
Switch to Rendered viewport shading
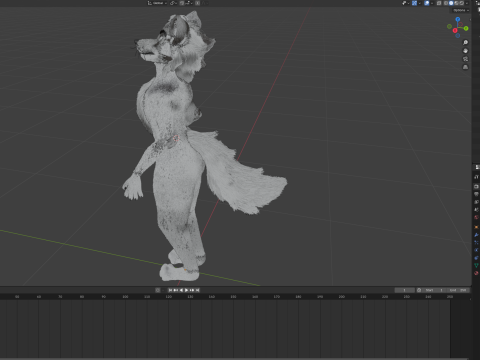coord(462,3)
